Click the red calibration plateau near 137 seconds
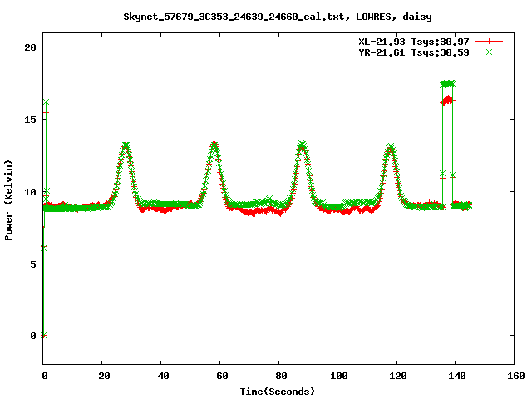 tap(447, 101)
